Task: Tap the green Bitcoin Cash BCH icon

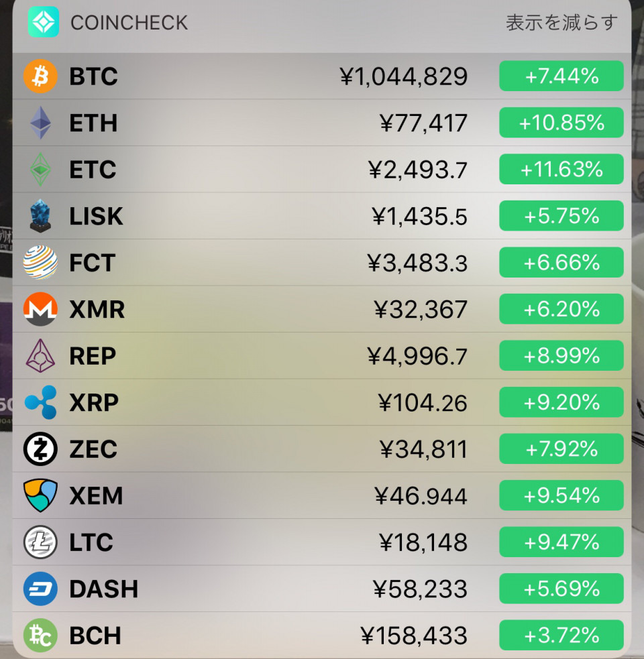Action: click(40, 636)
